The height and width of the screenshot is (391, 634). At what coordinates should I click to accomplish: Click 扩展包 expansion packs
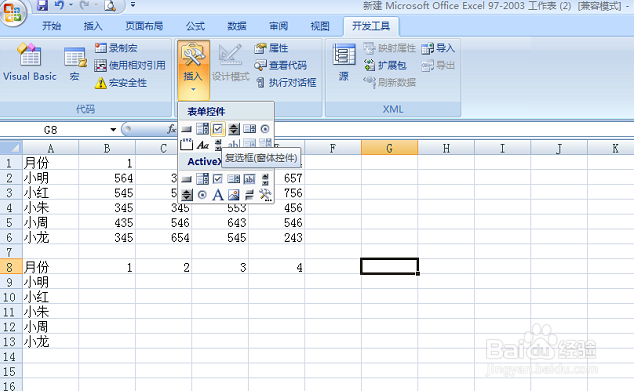coord(385,65)
